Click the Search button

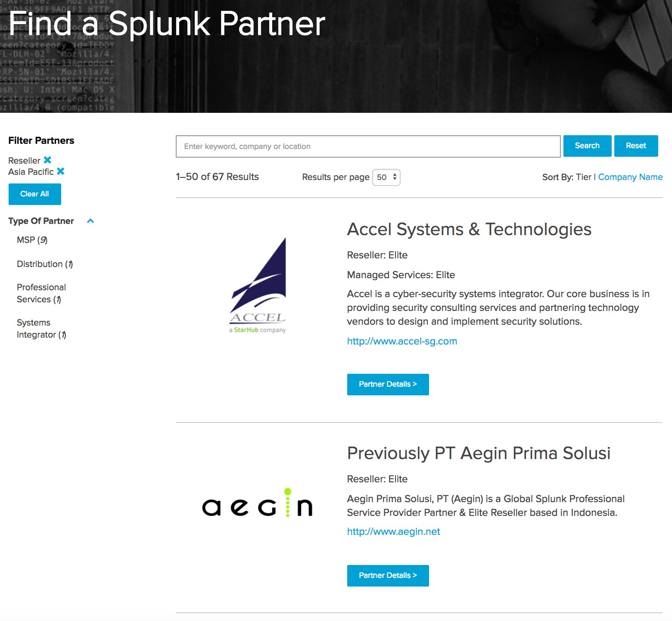(587, 146)
